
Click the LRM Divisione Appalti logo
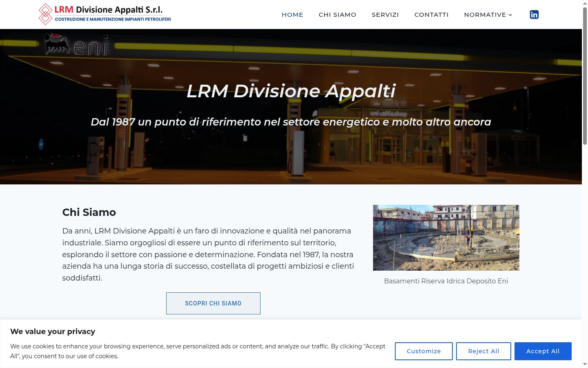(x=105, y=14)
